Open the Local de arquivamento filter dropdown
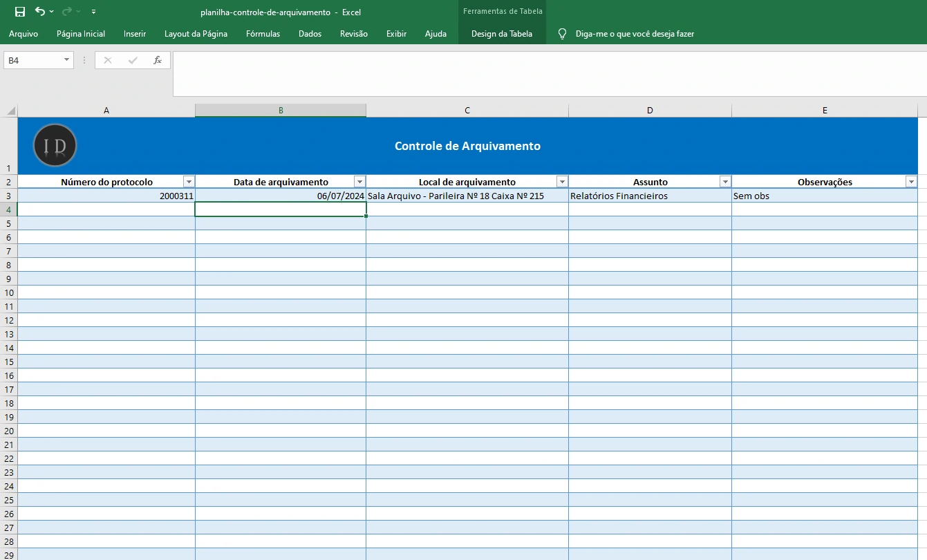The width and height of the screenshot is (927, 560). point(561,181)
